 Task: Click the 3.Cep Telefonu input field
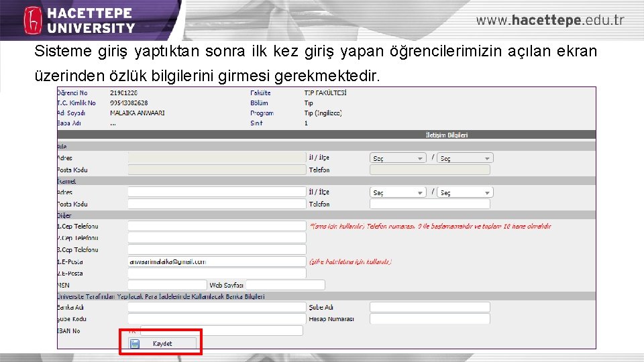click(x=217, y=249)
